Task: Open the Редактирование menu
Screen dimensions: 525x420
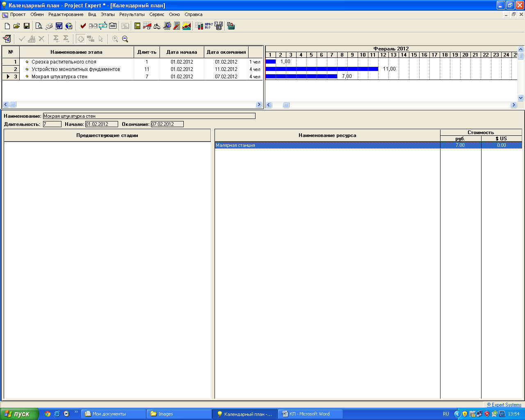Action: click(x=66, y=14)
